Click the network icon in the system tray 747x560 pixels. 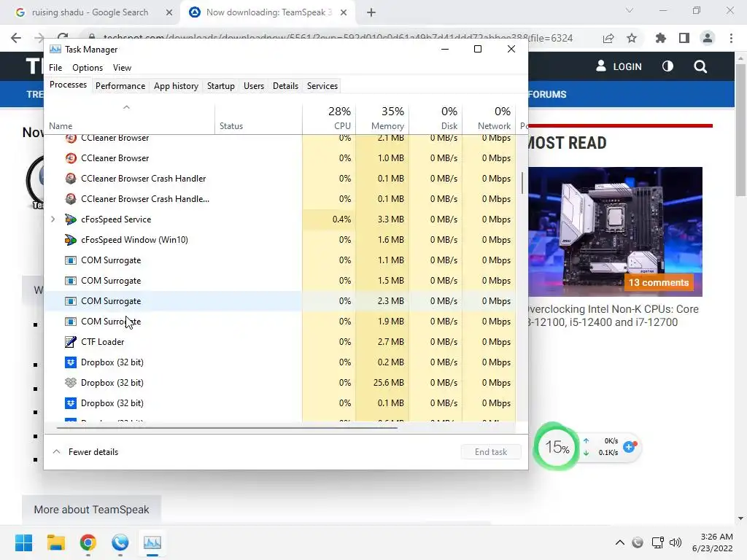click(x=658, y=542)
